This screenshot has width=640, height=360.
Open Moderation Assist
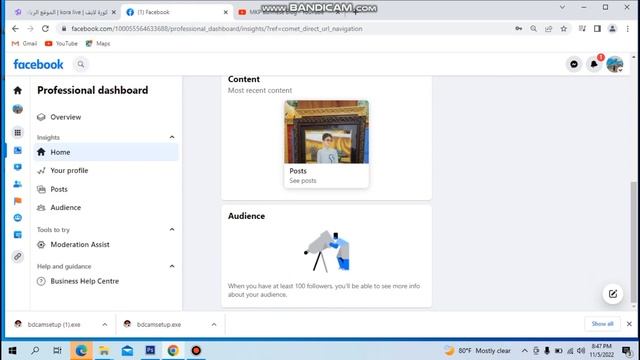click(x=106, y=244)
